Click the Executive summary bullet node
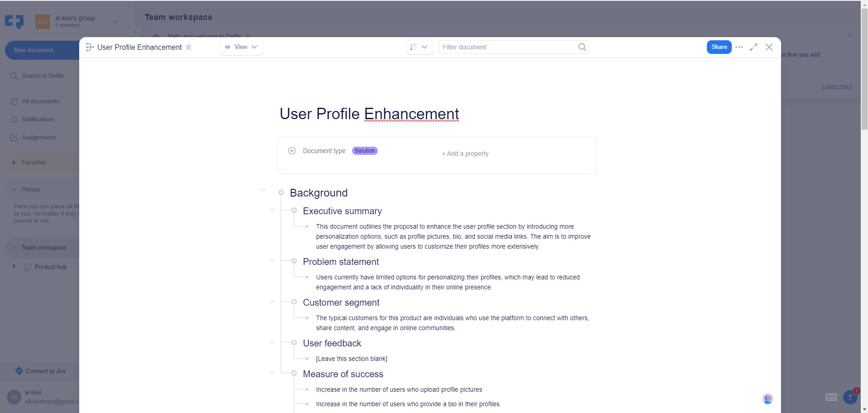 click(x=294, y=211)
